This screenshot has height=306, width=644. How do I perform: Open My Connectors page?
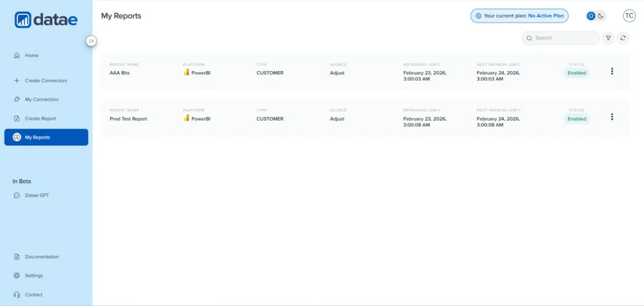click(42, 99)
